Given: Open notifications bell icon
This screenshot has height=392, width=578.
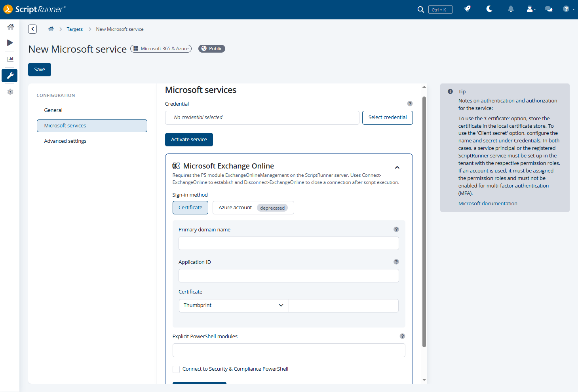Looking at the screenshot, I should click(x=511, y=9).
